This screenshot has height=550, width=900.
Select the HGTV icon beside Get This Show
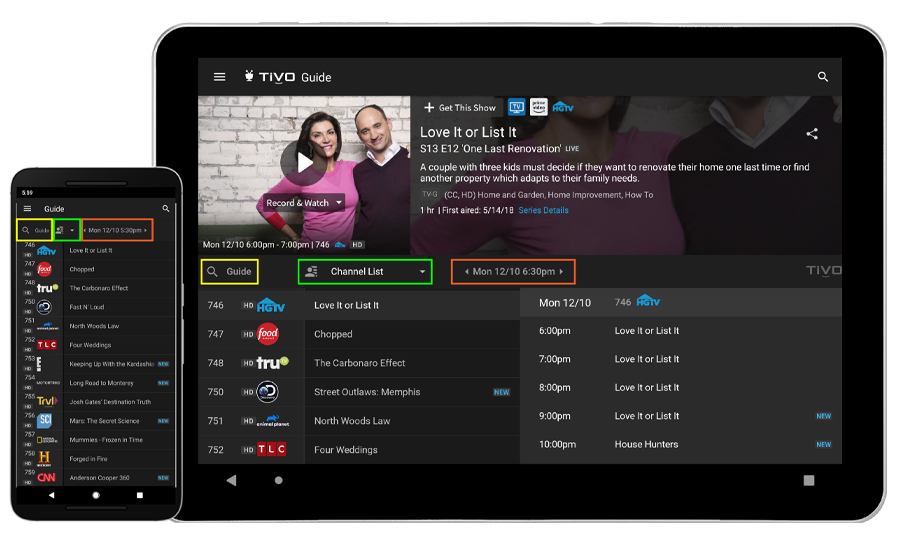pyautogui.click(x=562, y=107)
